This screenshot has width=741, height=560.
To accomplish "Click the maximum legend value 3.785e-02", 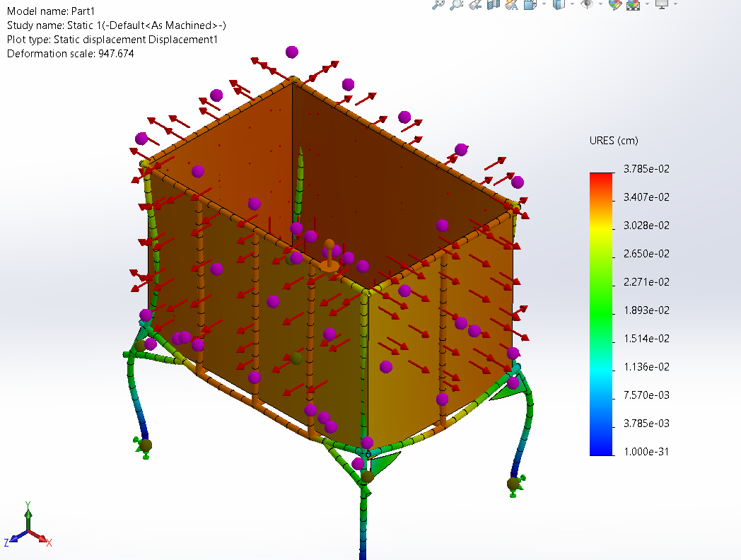I will [646, 169].
